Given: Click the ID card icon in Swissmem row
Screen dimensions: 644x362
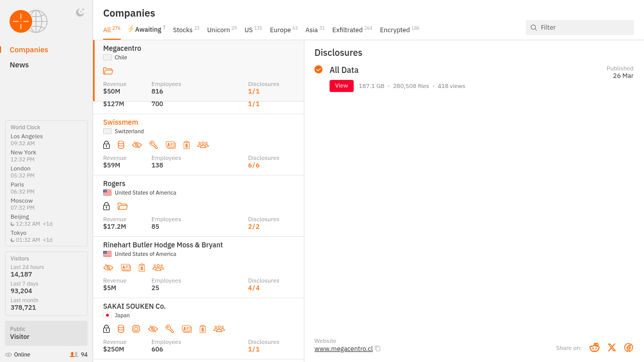Looking at the screenshot, I should [171, 145].
